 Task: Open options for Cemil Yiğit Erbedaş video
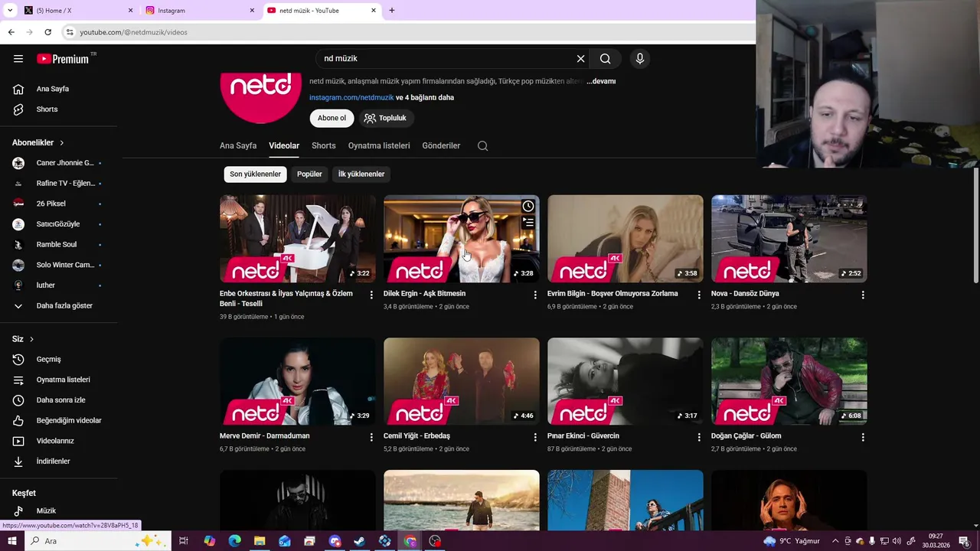tap(535, 437)
